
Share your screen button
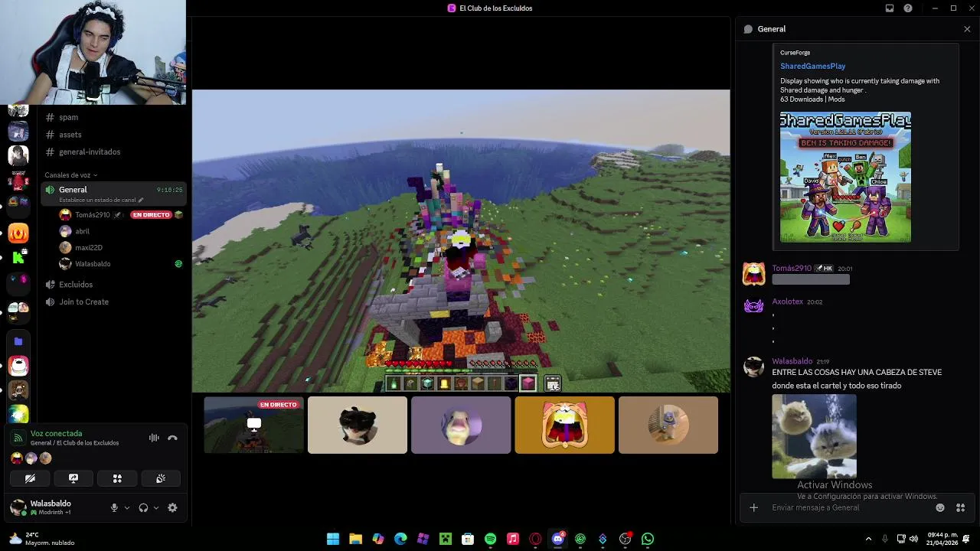click(x=73, y=478)
